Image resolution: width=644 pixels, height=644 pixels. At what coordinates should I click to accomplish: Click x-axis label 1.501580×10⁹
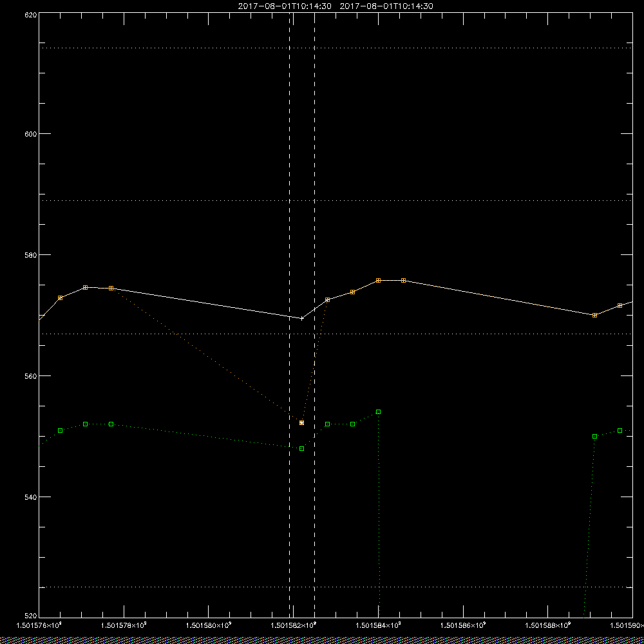[209, 625]
